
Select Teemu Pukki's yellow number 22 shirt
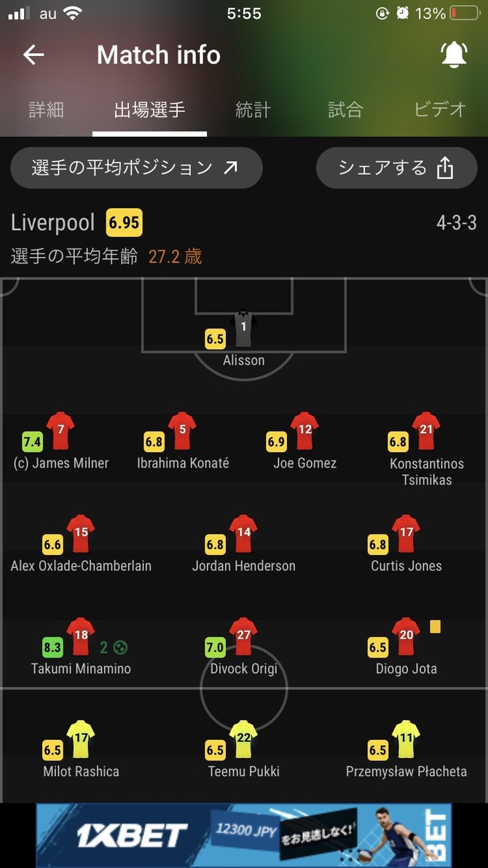click(243, 739)
